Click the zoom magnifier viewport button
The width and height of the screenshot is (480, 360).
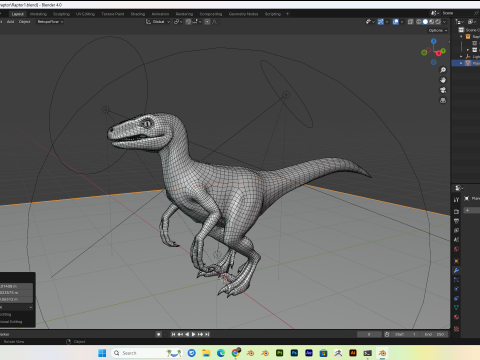pos(443,70)
